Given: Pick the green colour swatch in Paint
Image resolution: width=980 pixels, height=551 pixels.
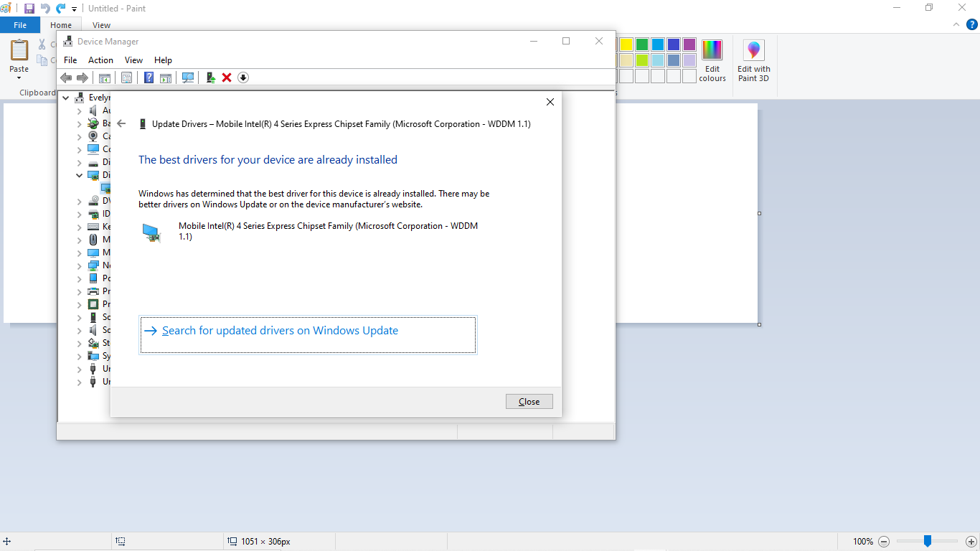Looking at the screenshot, I should 642,44.
